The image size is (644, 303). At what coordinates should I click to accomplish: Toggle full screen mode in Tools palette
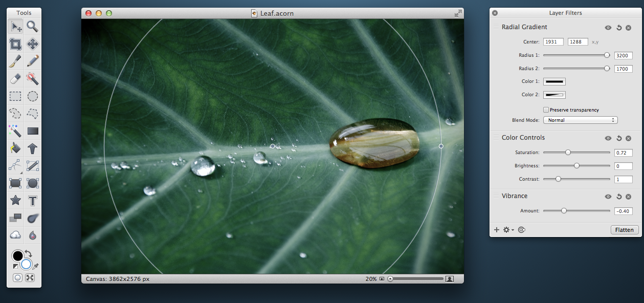click(30, 277)
